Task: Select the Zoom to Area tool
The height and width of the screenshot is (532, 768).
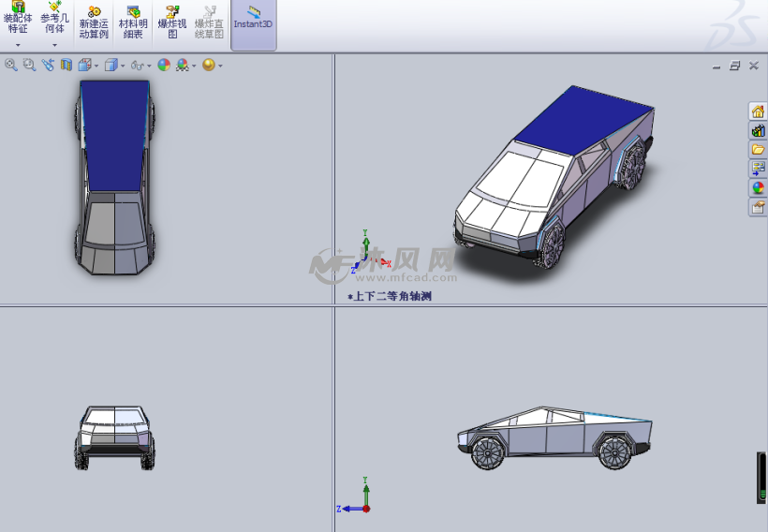Action: 29,65
